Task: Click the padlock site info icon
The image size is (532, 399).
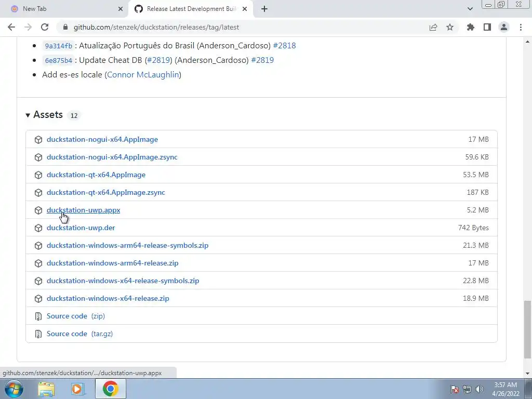Action: [x=65, y=27]
